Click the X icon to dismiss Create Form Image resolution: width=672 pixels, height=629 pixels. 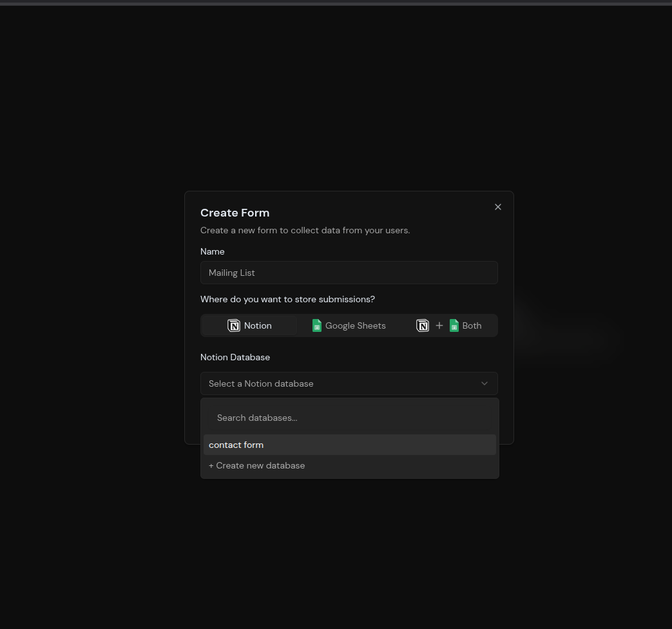coord(497,207)
